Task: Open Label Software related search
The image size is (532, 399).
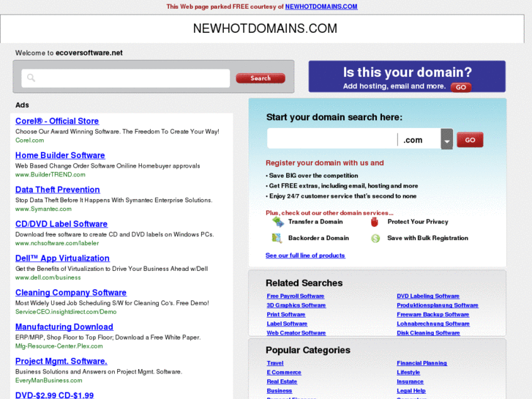Action: [287, 324]
